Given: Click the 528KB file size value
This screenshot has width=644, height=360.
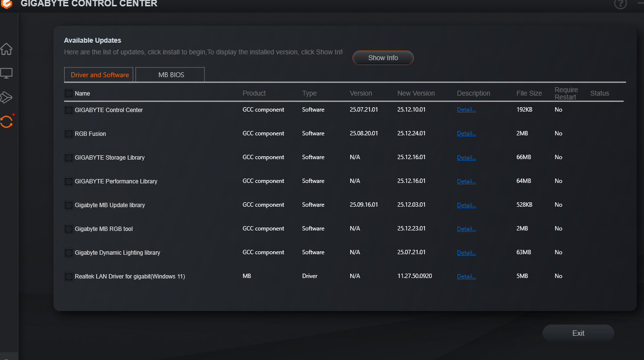Looking at the screenshot, I should 525,205.
